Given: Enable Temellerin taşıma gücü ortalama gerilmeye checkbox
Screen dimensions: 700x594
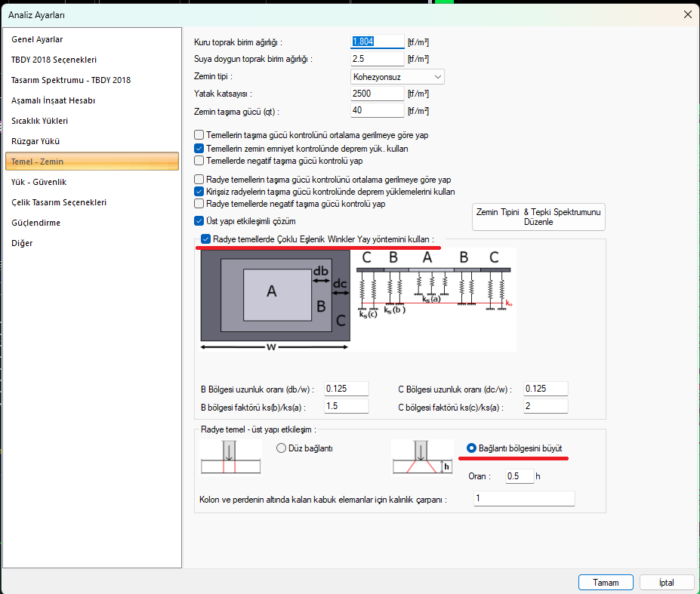Looking at the screenshot, I should click(199, 135).
